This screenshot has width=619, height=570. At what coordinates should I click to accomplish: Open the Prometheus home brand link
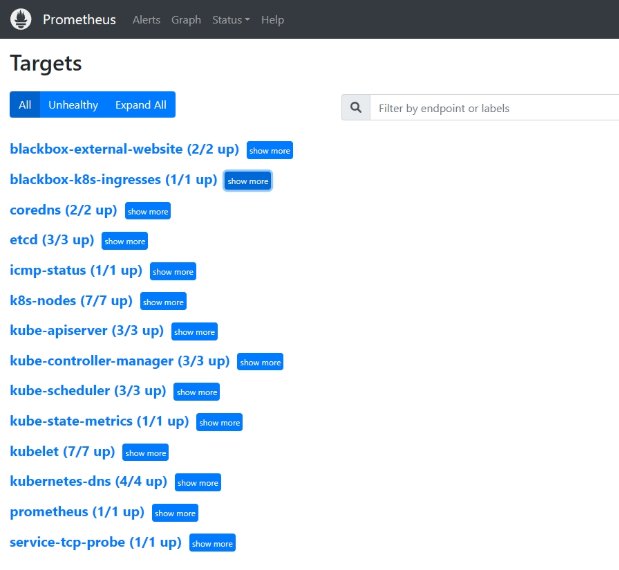(79, 19)
